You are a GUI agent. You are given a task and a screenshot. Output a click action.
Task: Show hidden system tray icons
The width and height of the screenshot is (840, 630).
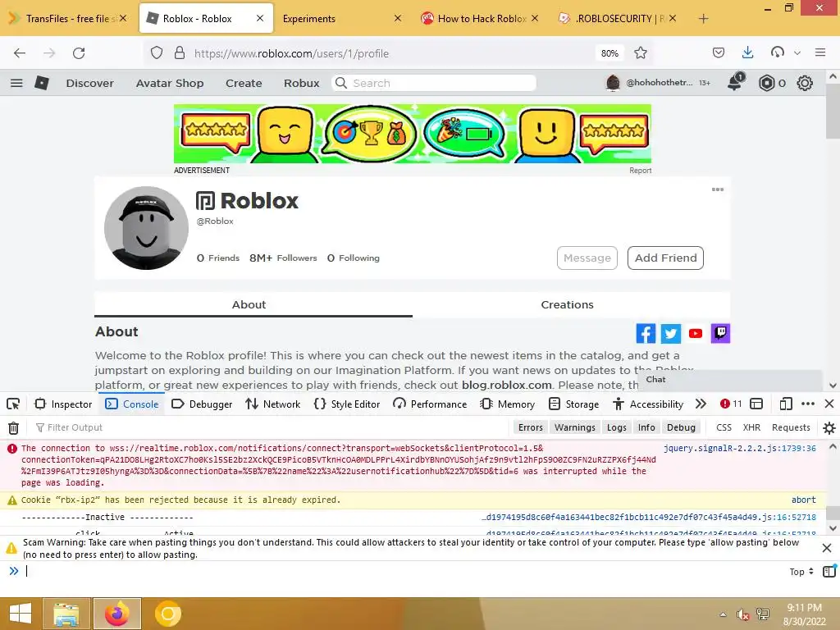coord(724,614)
